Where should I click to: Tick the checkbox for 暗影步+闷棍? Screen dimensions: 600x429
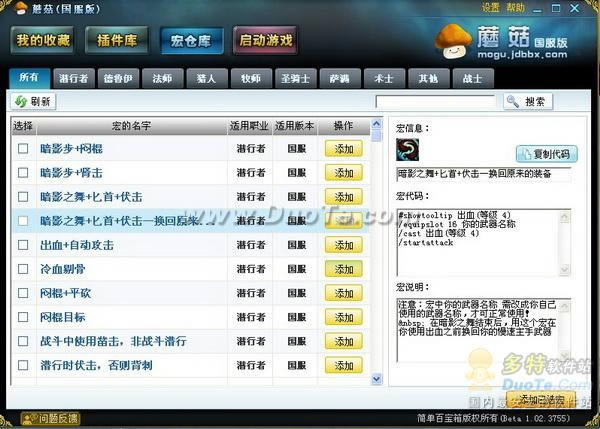(x=23, y=148)
